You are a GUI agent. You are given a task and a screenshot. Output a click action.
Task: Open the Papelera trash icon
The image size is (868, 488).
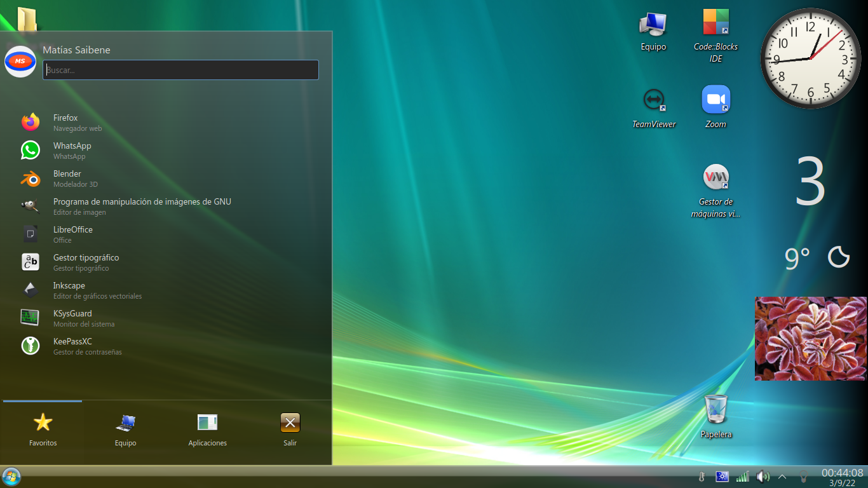pyautogui.click(x=716, y=416)
